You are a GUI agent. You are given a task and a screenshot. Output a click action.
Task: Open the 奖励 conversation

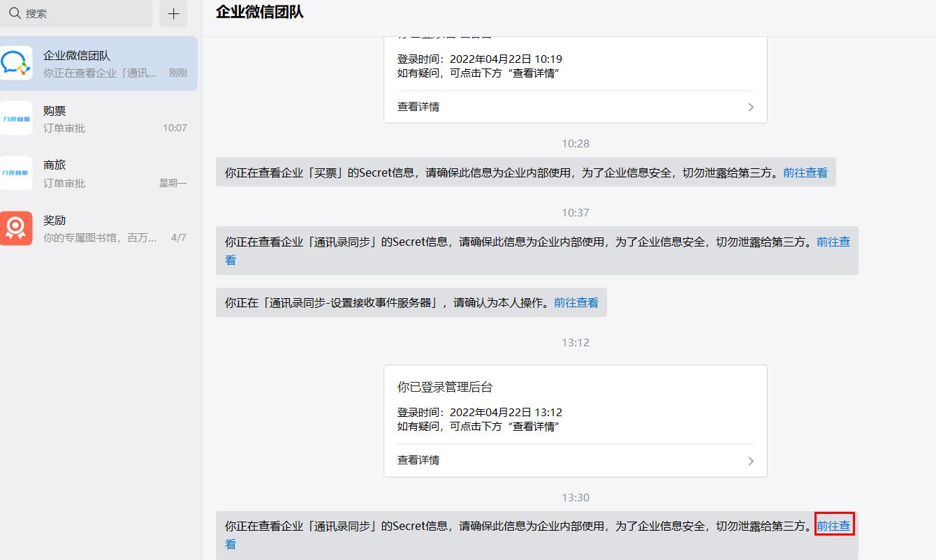[98, 228]
